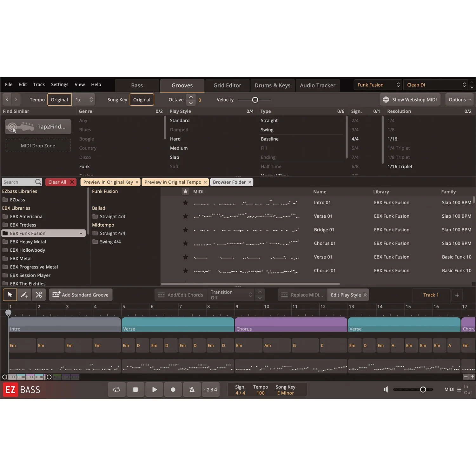The height and width of the screenshot is (476, 476).
Task: Switch to the Drums & Keys tab
Action: (x=273, y=85)
